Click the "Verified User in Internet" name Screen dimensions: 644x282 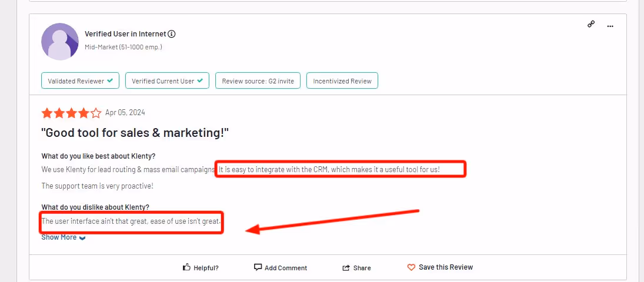(x=125, y=34)
